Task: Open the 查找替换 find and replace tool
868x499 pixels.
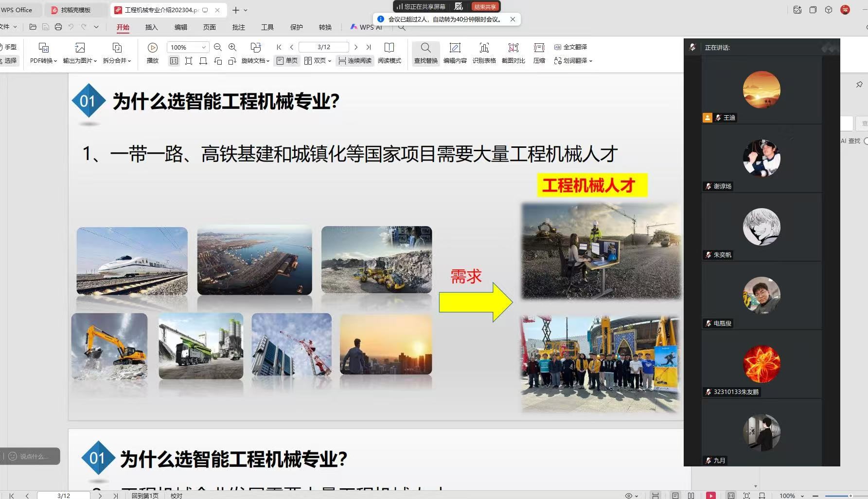Action: coord(425,53)
